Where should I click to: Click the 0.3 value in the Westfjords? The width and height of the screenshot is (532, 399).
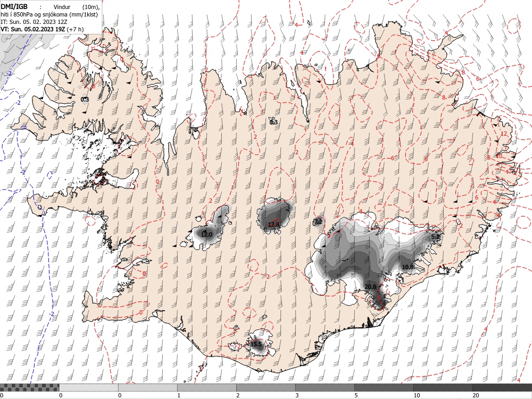tap(85, 99)
